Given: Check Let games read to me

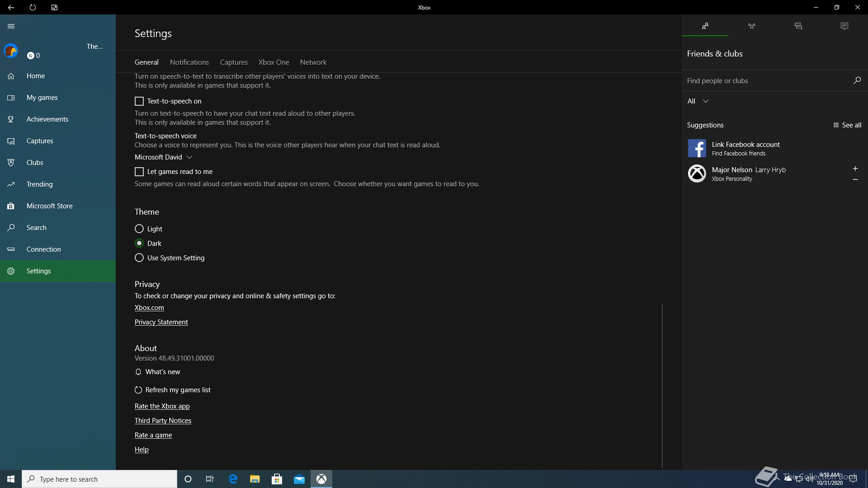Looking at the screenshot, I should (x=139, y=172).
